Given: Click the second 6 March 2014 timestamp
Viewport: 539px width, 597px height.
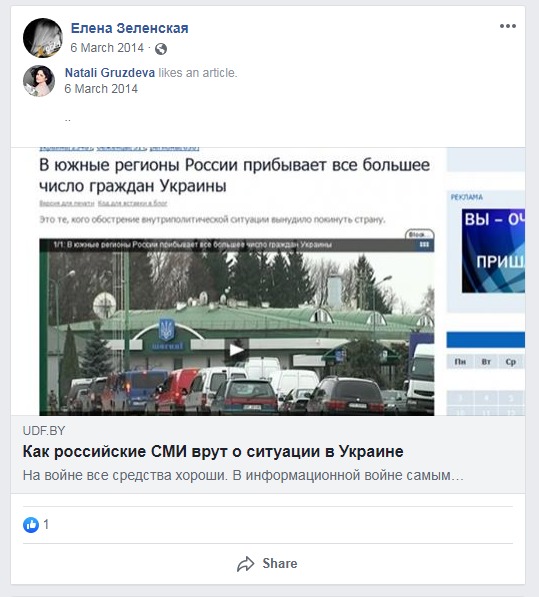Looking at the screenshot, I should click(101, 89).
